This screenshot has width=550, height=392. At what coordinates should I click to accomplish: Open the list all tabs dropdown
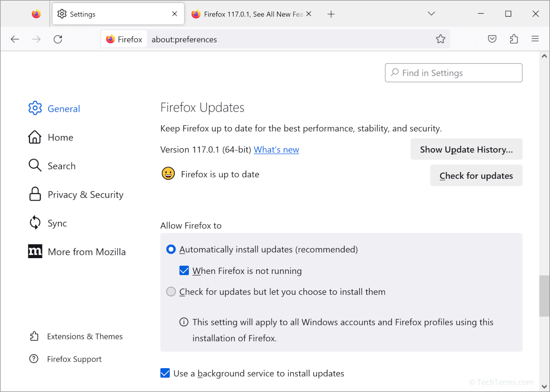(x=431, y=14)
